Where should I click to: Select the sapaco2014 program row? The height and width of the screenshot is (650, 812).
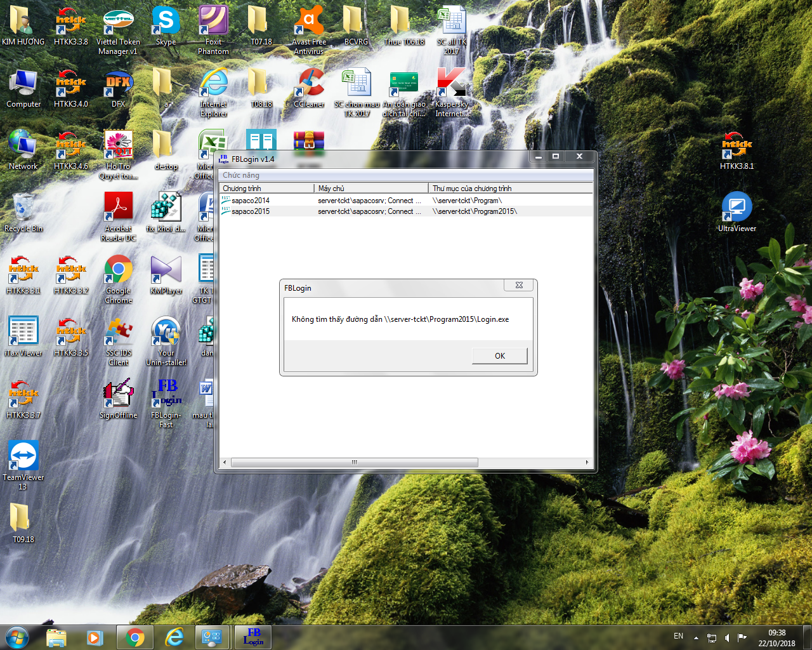coord(250,201)
